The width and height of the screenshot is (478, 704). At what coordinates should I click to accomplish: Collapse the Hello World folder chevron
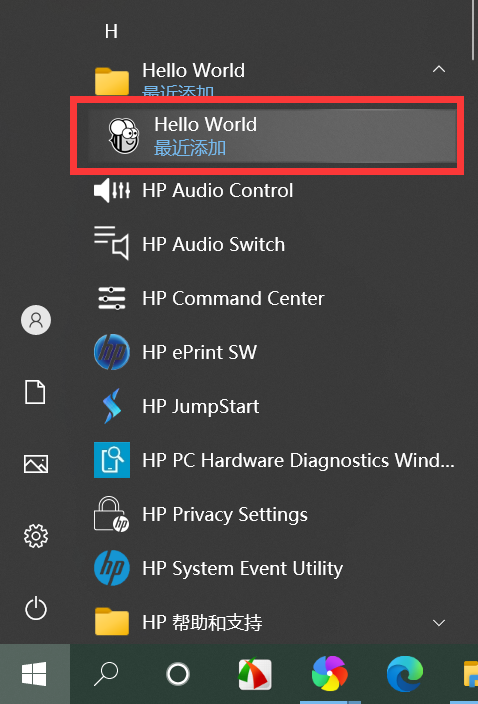[439, 69]
